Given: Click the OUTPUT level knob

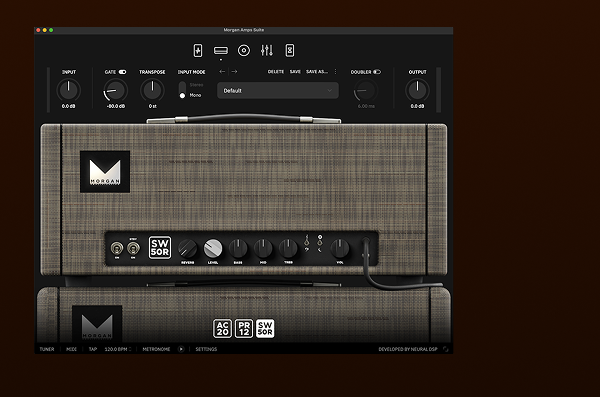Looking at the screenshot, I should [x=417, y=90].
